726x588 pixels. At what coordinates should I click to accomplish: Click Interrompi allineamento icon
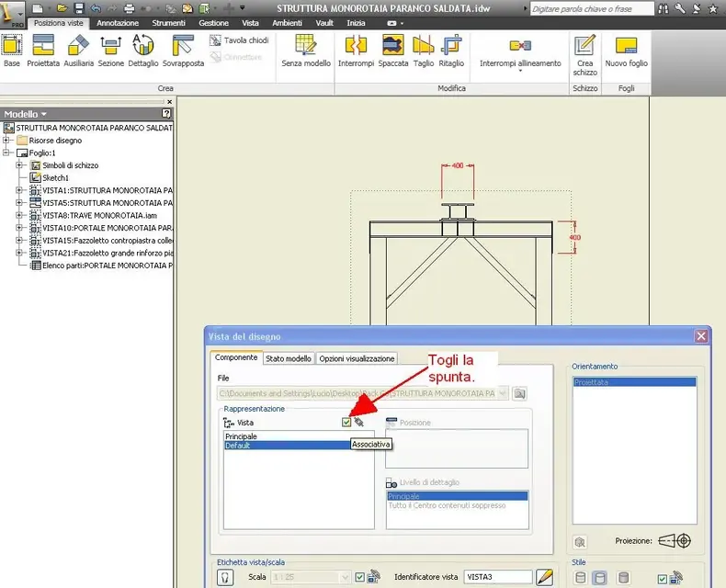520,45
